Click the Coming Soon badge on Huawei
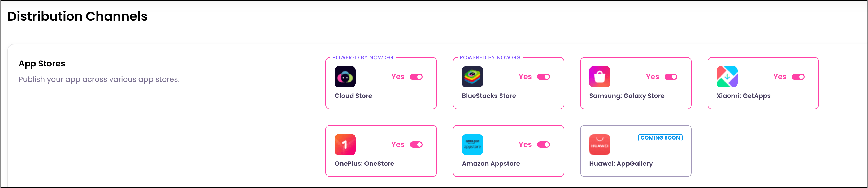Viewport: 868px width, 188px height. pyautogui.click(x=660, y=138)
